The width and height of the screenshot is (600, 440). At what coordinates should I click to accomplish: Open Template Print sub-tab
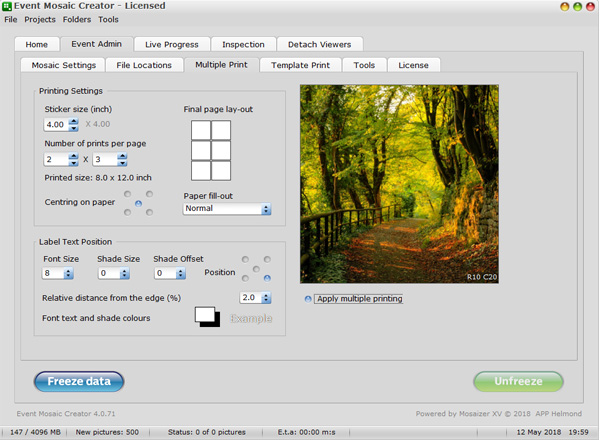pos(300,65)
